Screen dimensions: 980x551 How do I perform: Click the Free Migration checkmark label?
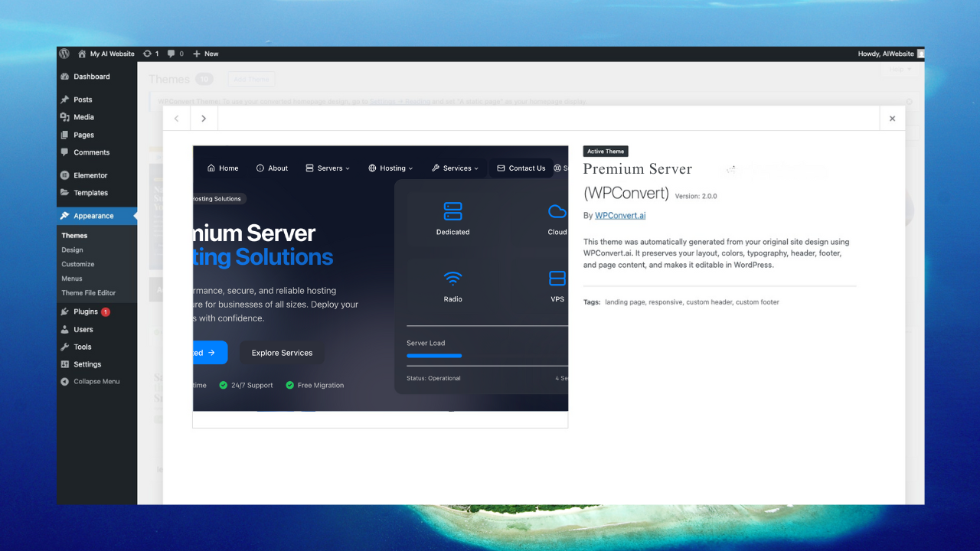pyautogui.click(x=315, y=386)
